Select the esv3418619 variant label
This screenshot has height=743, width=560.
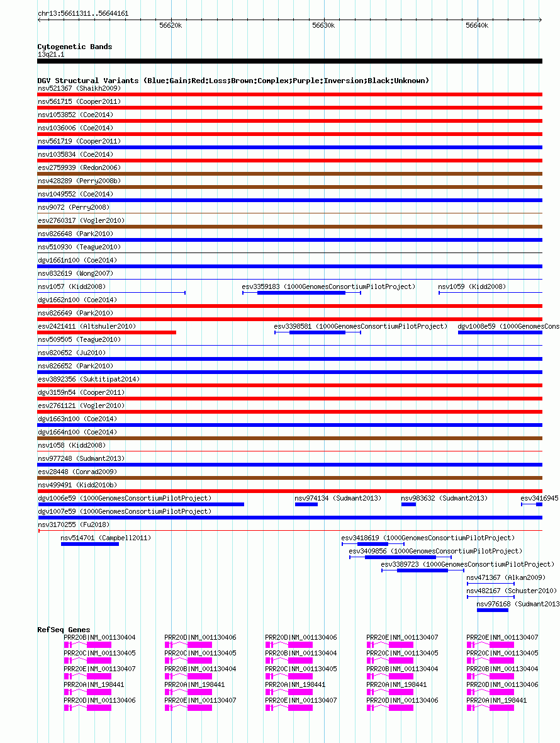point(428,538)
